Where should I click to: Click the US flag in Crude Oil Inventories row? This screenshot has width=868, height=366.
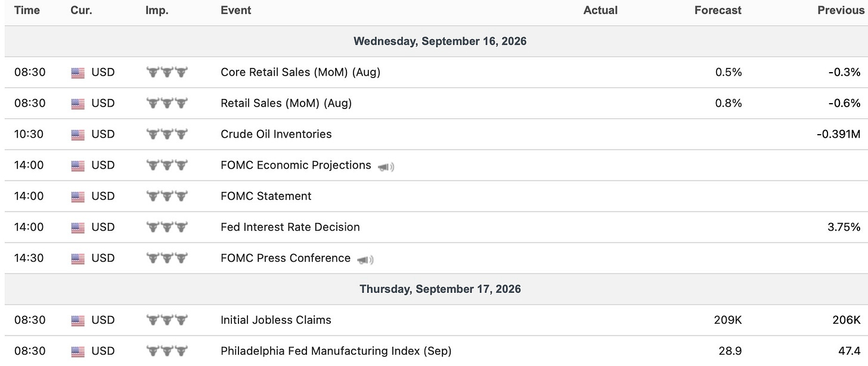[78, 135]
